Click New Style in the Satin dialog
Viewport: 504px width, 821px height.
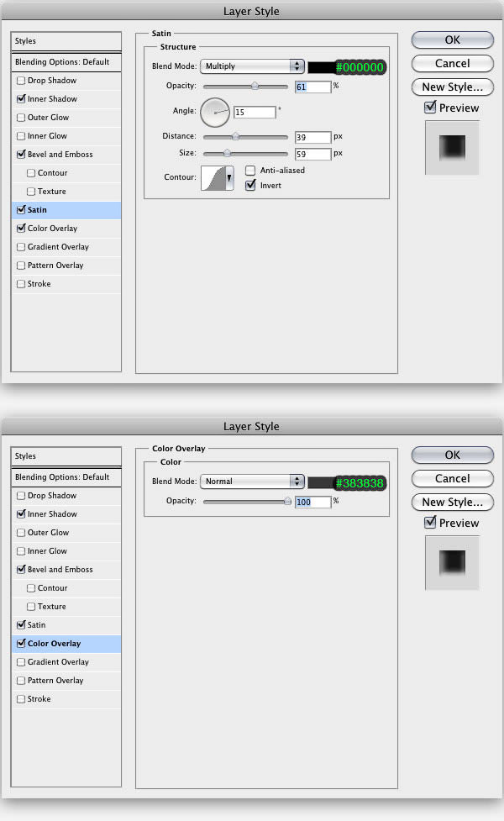pos(453,87)
